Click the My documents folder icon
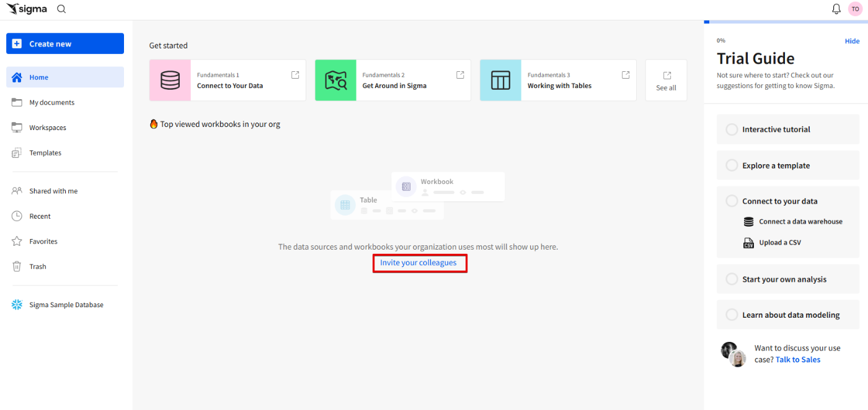The width and height of the screenshot is (868, 410). (x=17, y=102)
